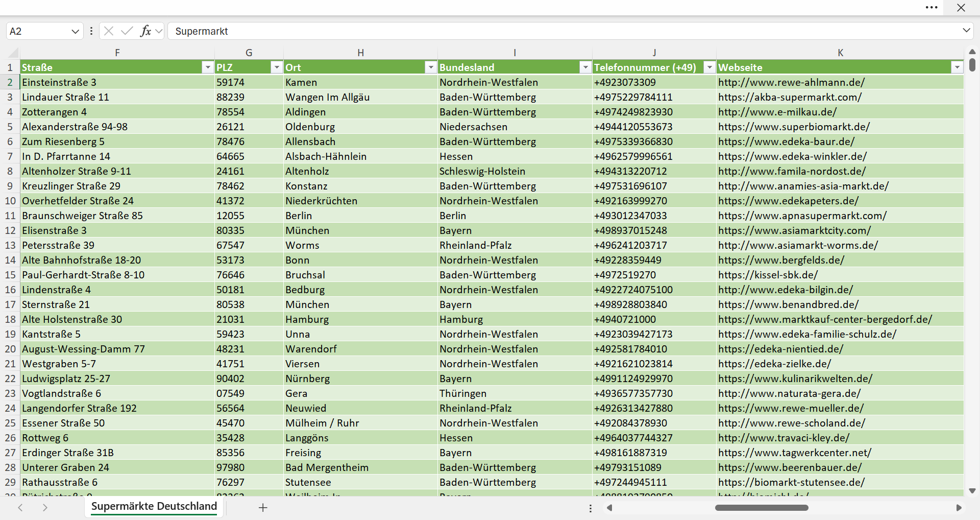
Task: Select the cell Bad Mergentheim
Action: 360,467
